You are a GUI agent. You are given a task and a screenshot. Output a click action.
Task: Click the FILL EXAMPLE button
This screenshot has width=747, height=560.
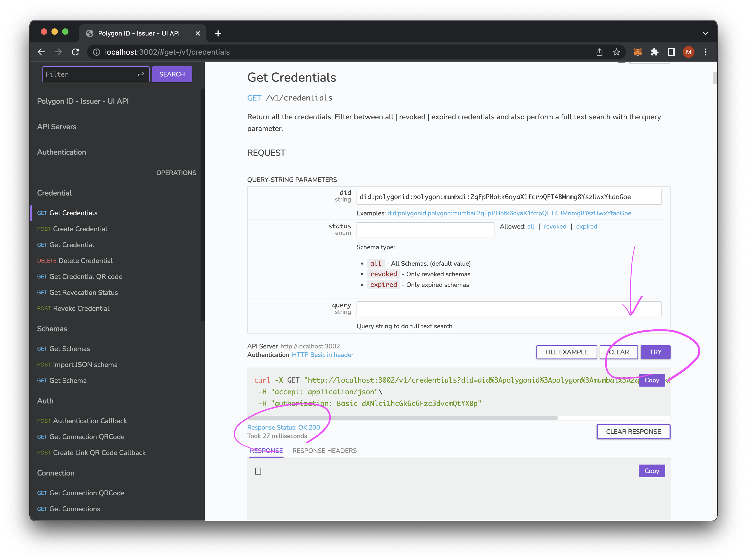pyautogui.click(x=566, y=352)
